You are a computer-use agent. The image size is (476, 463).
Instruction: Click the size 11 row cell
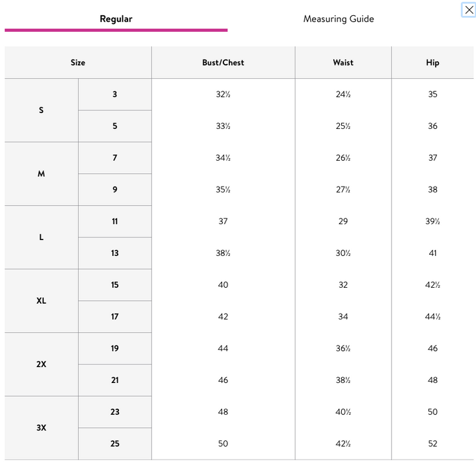(x=115, y=222)
